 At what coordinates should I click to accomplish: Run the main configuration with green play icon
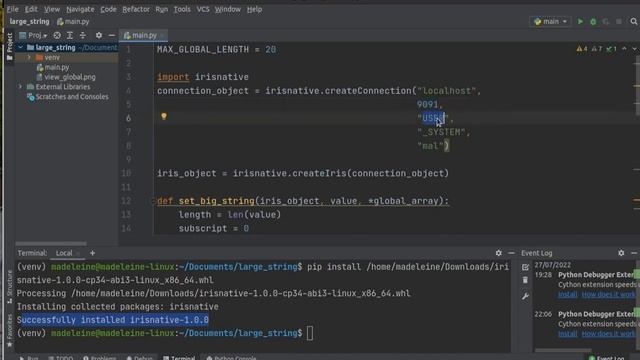pos(580,22)
